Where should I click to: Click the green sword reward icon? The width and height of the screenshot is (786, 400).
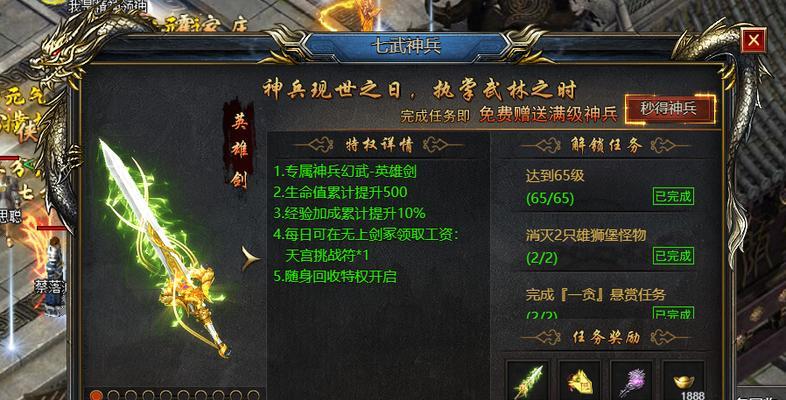click(528, 382)
